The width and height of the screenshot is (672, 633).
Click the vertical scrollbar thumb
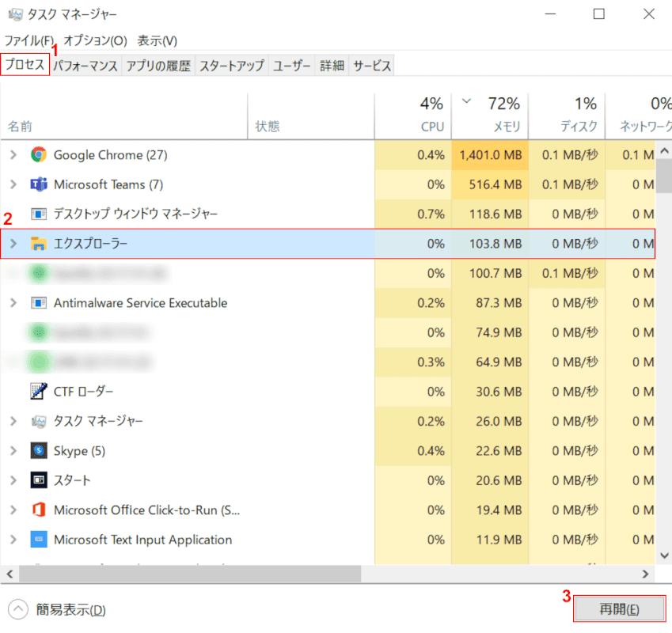[664, 176]
